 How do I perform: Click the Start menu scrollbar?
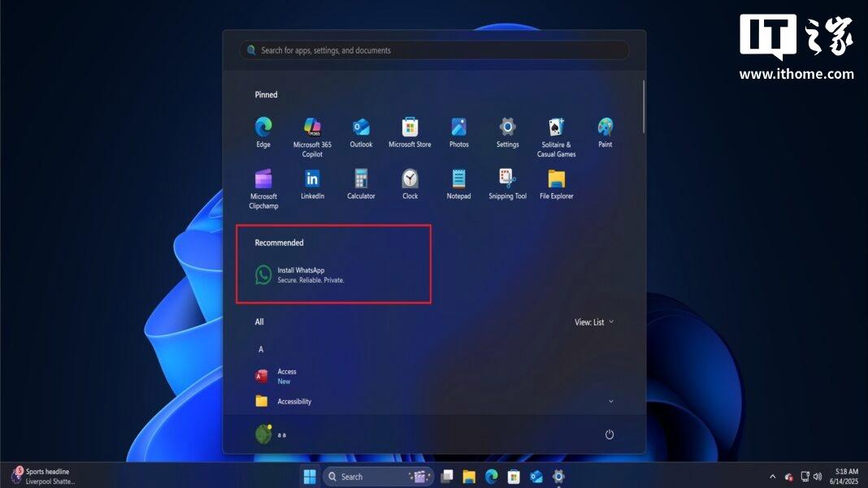643,106
